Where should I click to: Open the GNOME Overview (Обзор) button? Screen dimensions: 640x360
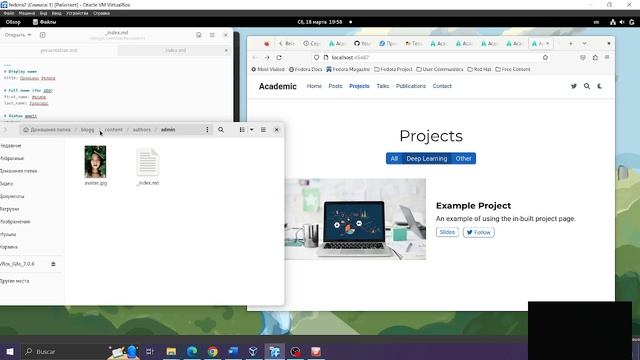point(13,22)
